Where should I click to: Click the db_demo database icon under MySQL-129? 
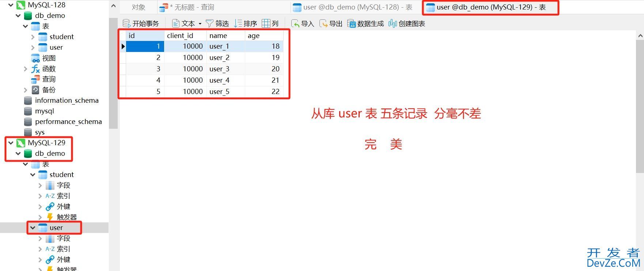28,154
